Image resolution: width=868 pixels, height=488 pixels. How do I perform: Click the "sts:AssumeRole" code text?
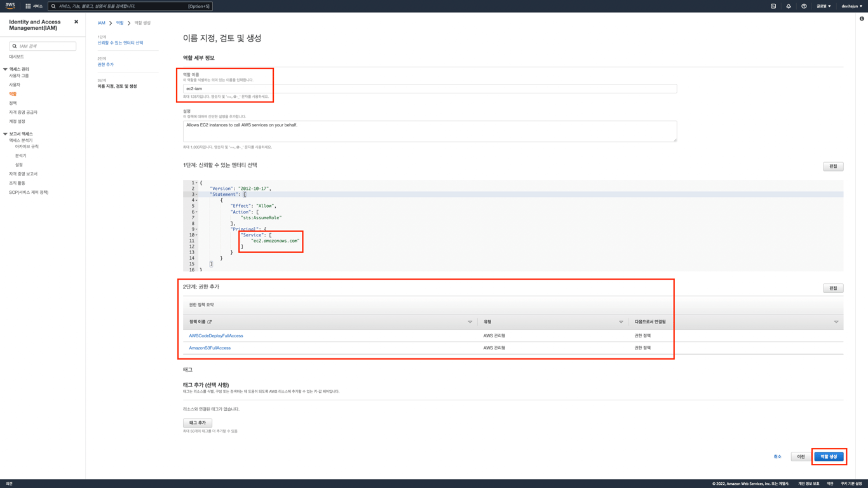pyautogui.click(x=261, y=218)
